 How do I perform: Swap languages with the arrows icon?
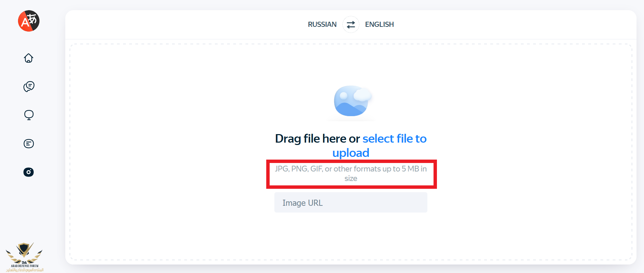point(351,24)
